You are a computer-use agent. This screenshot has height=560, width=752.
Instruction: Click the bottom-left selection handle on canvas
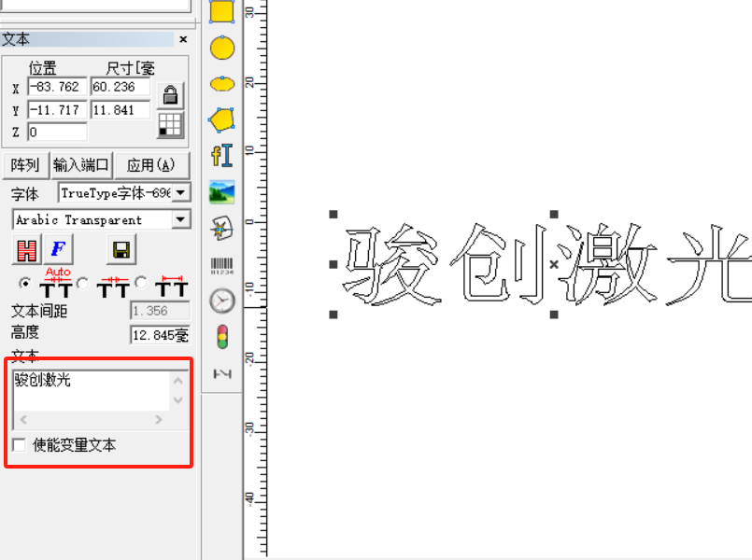pos(333,315)
